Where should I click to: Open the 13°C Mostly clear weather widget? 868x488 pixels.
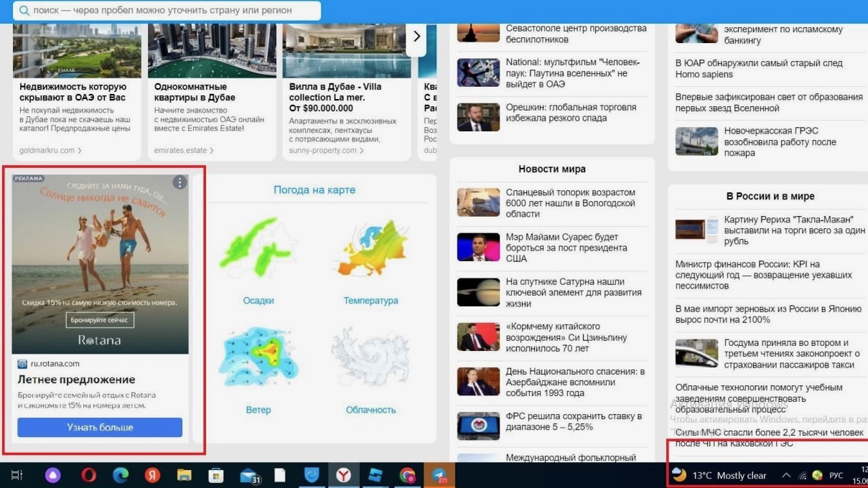tap(719, 475)
